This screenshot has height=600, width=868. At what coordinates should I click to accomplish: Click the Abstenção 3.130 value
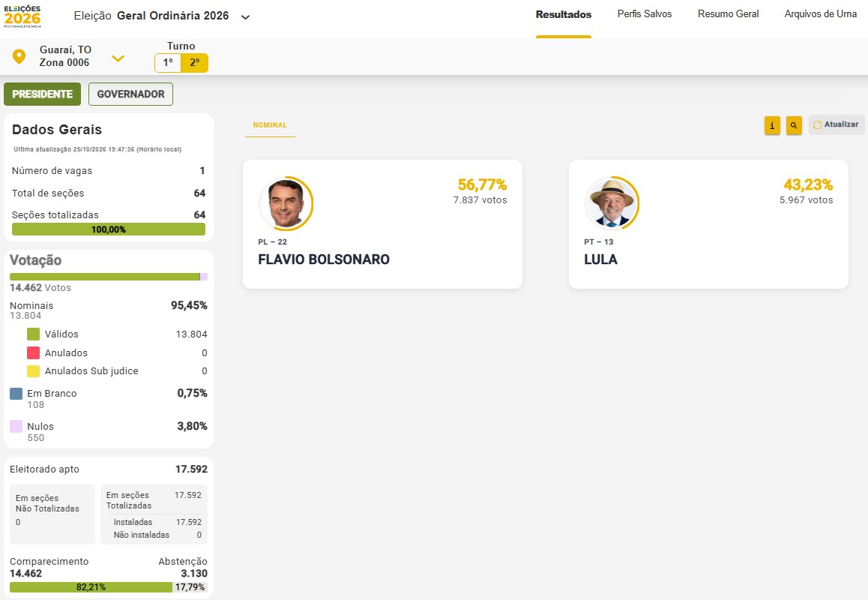click(193, 574)
